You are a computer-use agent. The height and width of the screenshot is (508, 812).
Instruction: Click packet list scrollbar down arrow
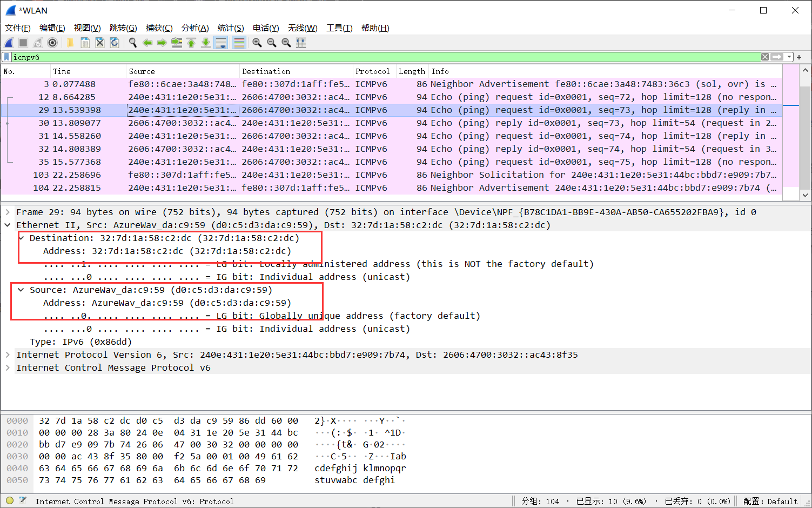pyautogui.click(x=805, y=195)
